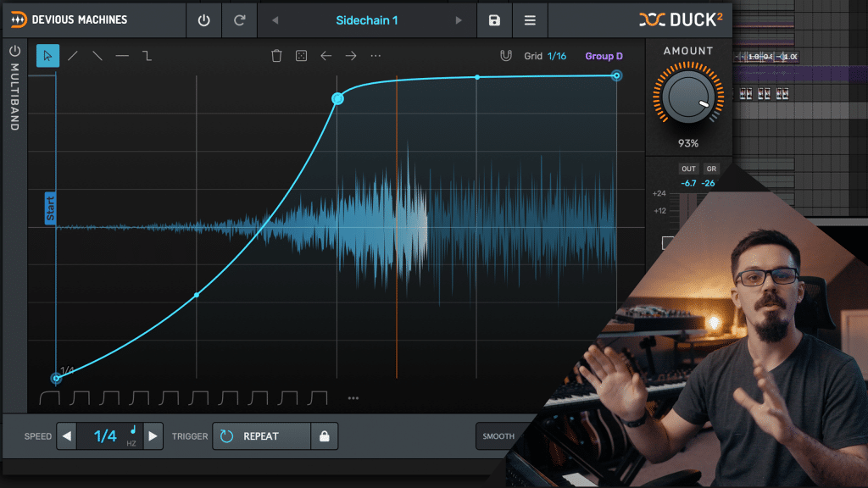Select the pointer selection tool
This screenshot has height=488, width=868.
47,56
